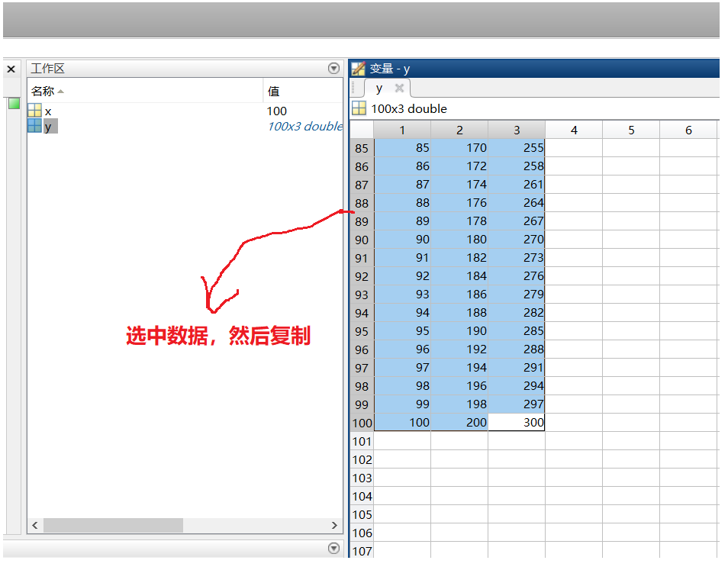Select row header 85

click(x=362, y=148)
